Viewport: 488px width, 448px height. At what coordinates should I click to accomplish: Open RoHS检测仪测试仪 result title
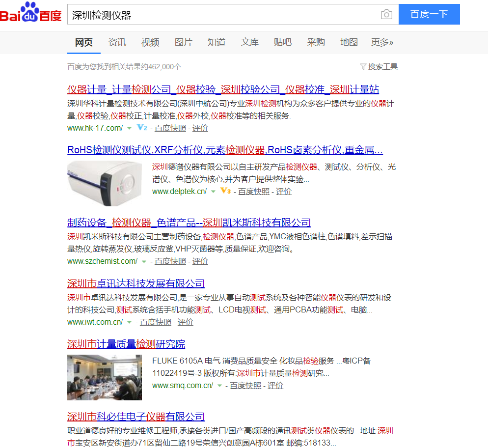click(x=225, y=150)
